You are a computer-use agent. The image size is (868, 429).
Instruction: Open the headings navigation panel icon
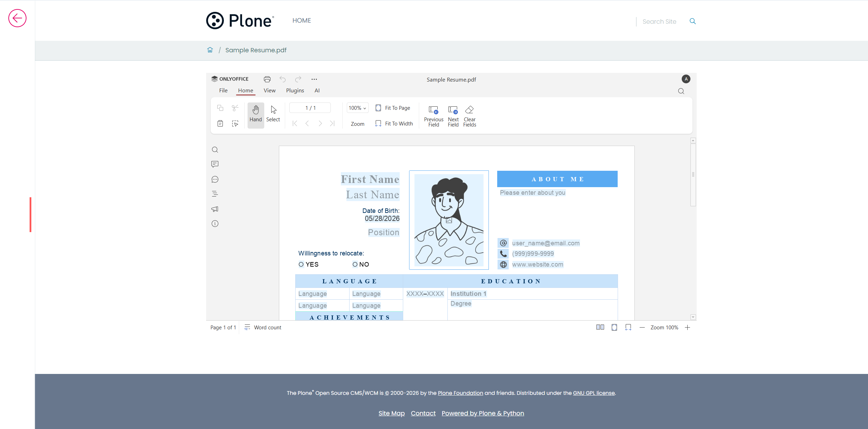point(215,194)
